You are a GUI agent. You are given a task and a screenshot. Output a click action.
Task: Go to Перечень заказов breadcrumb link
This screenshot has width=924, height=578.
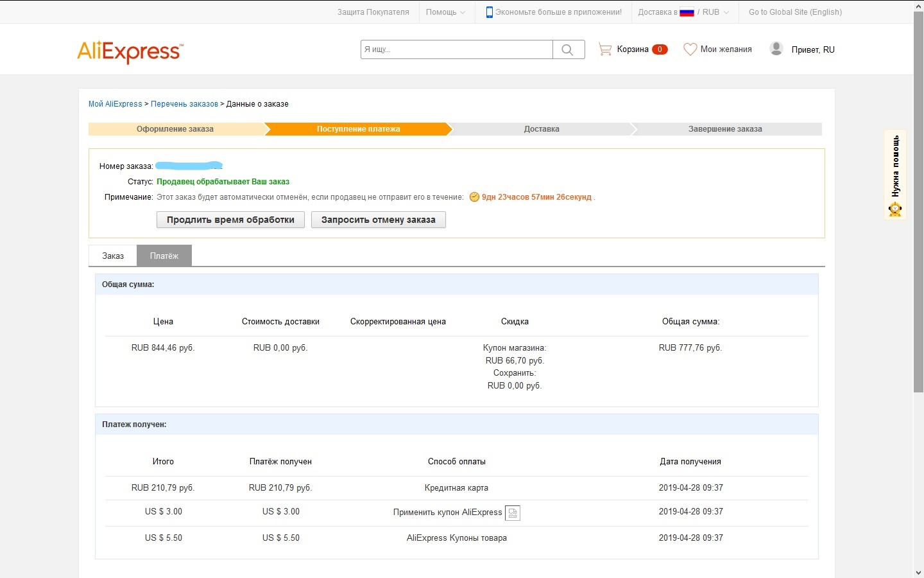[x=184, y=104]
